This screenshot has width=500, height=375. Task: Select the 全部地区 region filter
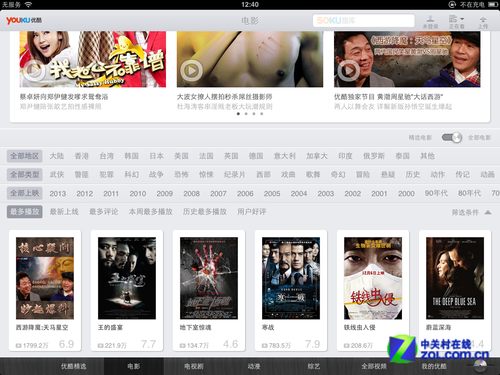point(25,156)
